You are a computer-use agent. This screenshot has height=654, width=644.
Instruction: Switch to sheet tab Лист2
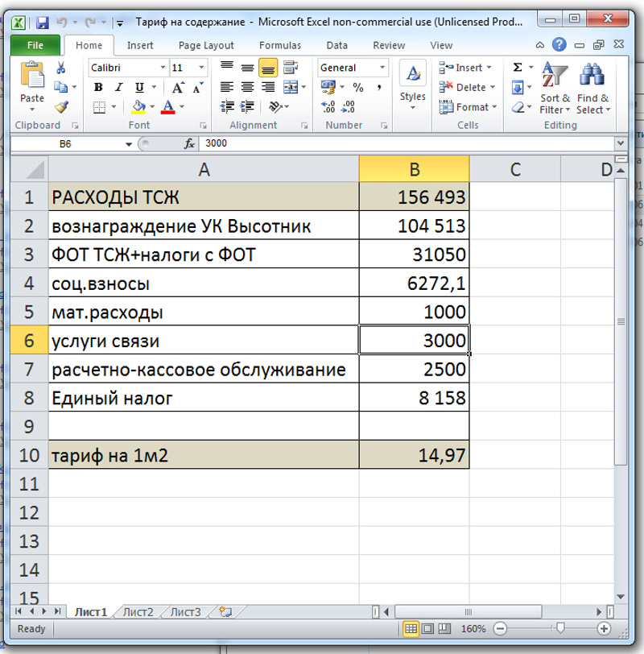coord(138,612)
